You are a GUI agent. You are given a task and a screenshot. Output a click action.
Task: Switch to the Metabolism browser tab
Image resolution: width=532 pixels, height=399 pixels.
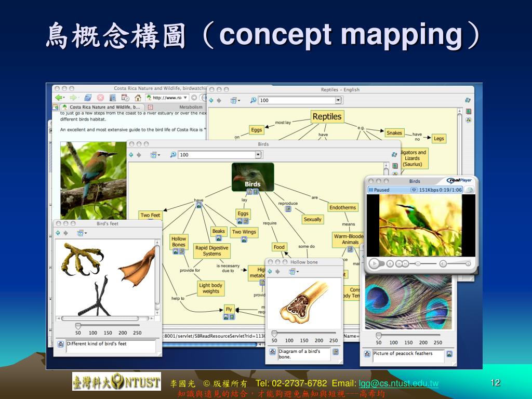click(x=191, y=107)
